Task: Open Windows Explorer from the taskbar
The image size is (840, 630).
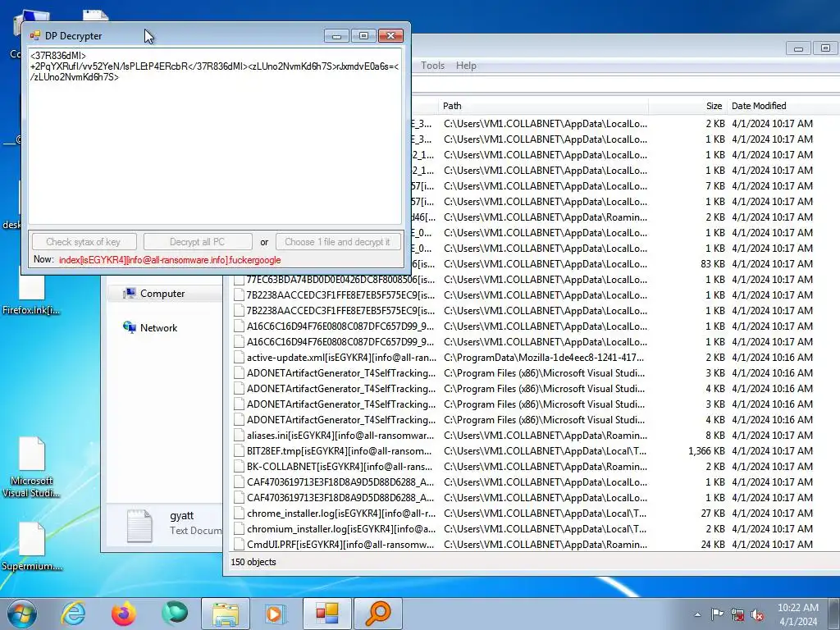Action: tap(226, 614)
